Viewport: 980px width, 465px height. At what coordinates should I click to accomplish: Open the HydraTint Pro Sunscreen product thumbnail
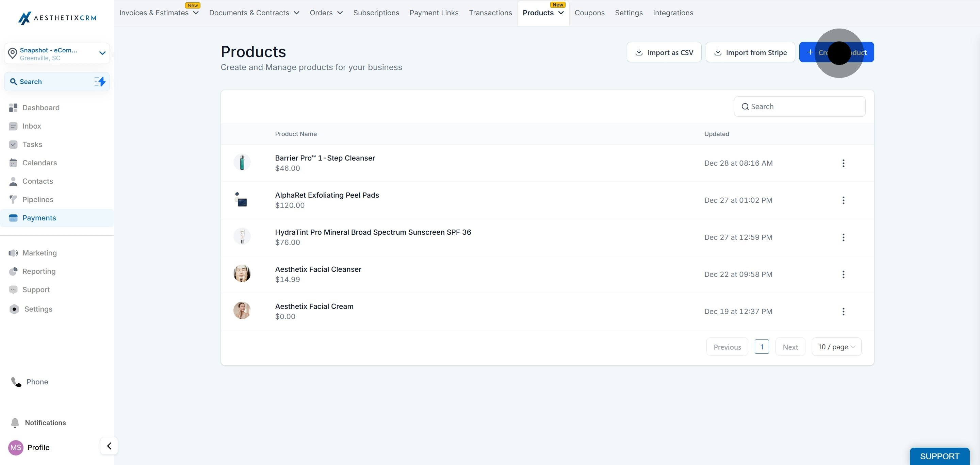[x=242, y=236]
